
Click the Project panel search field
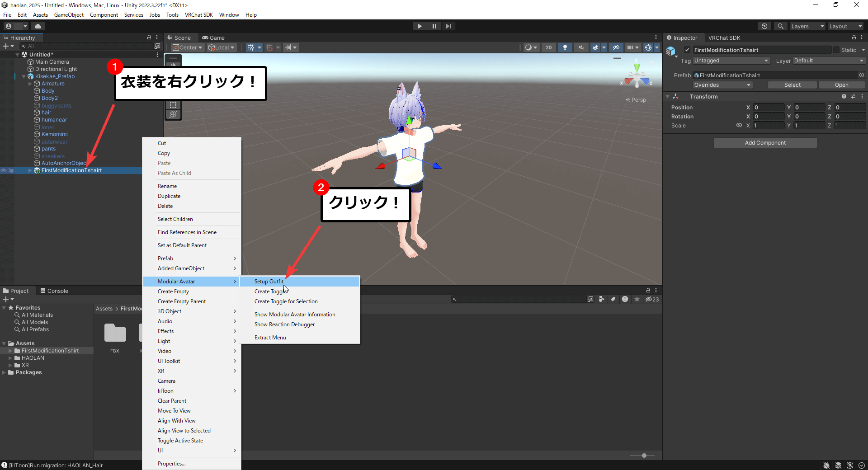tap(519, 299)
